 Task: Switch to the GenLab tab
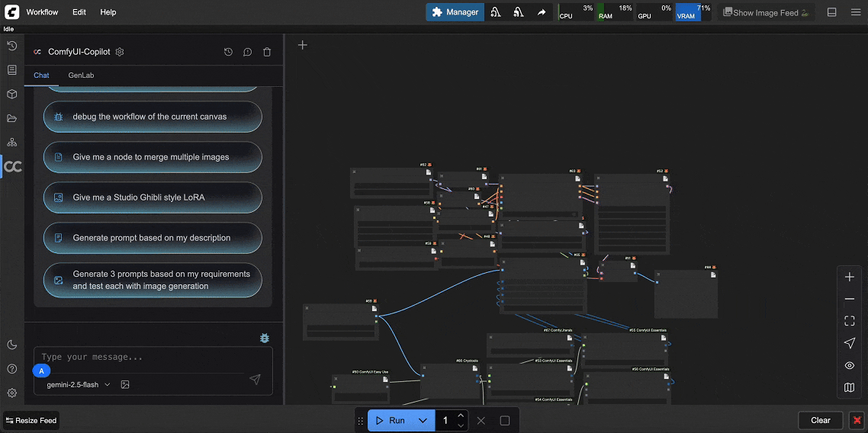81,75
